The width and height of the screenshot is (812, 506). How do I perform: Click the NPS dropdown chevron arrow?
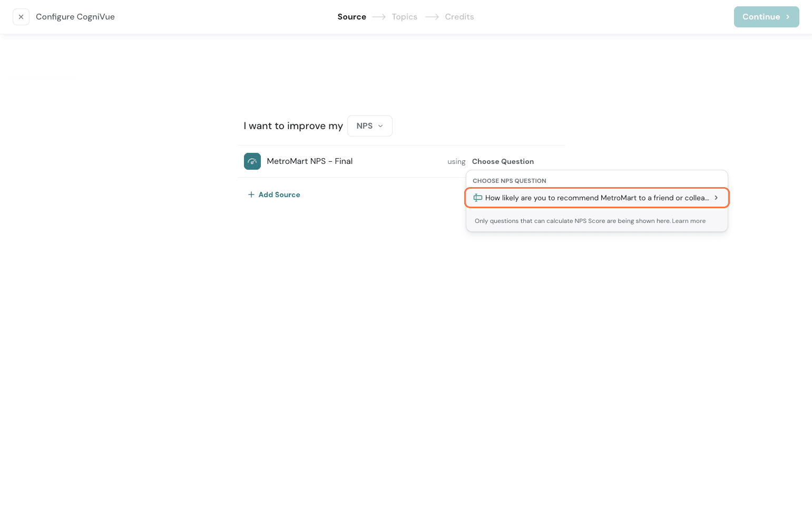pyautogui.click(x=380, y=126)
